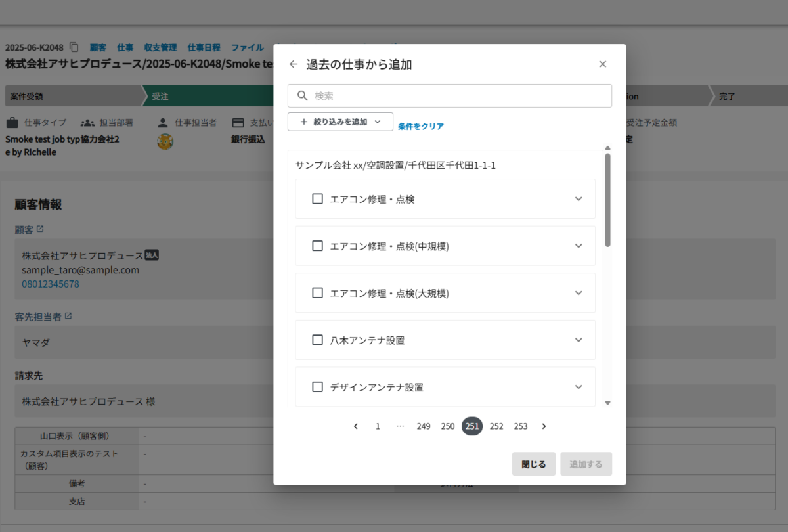Expand the 八木アンテナ設置 row chevron

coord(579,340)
